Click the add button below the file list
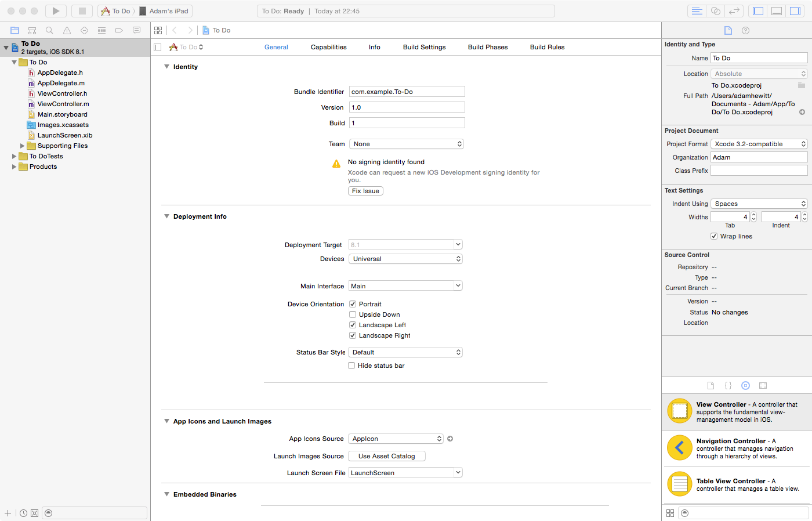 (x=8, y=513)
